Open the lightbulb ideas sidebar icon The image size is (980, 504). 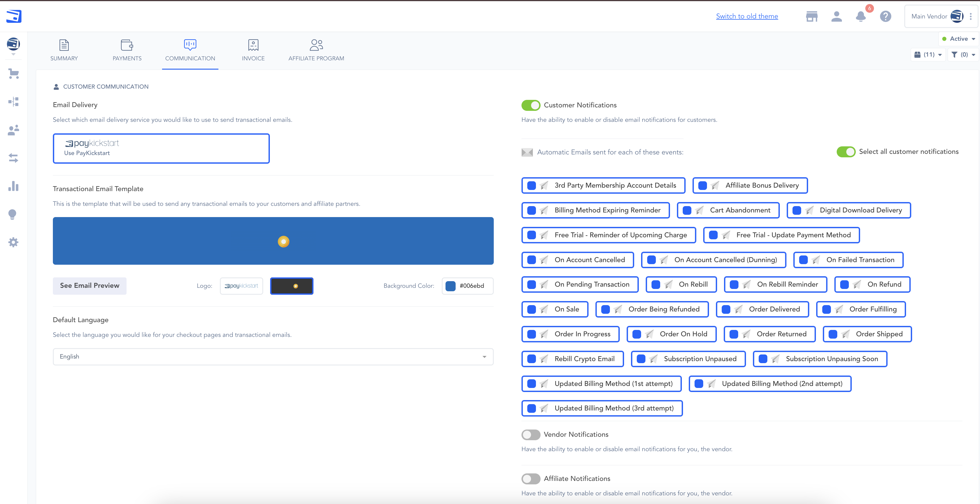(x=12, y=214)
